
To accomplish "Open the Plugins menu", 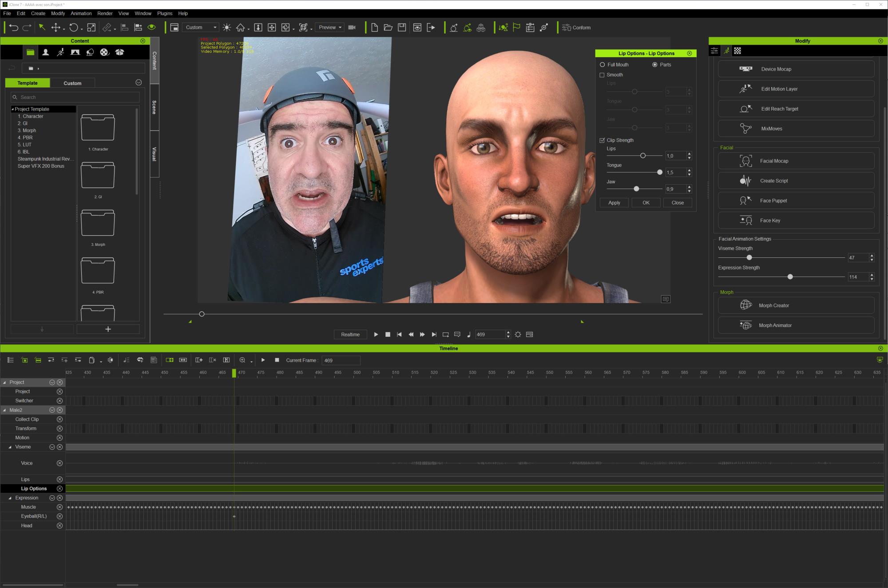I will pos(165,13).
